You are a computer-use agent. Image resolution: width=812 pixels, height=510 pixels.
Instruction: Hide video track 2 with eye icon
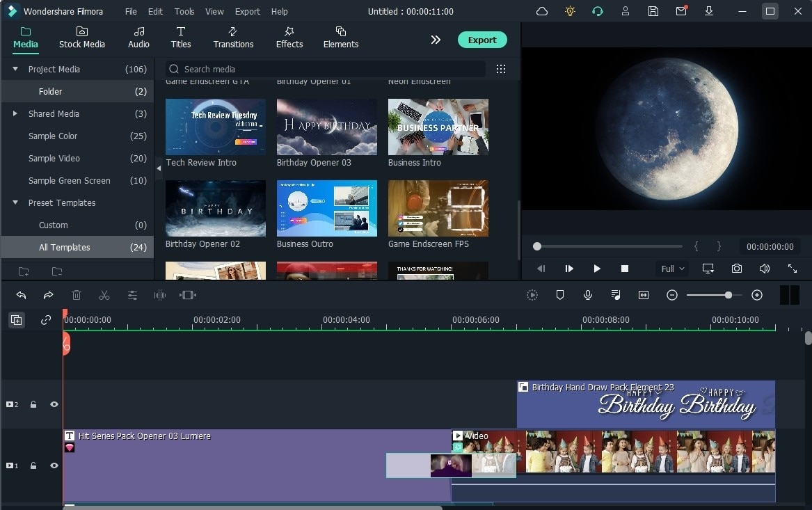click(54, 404)
